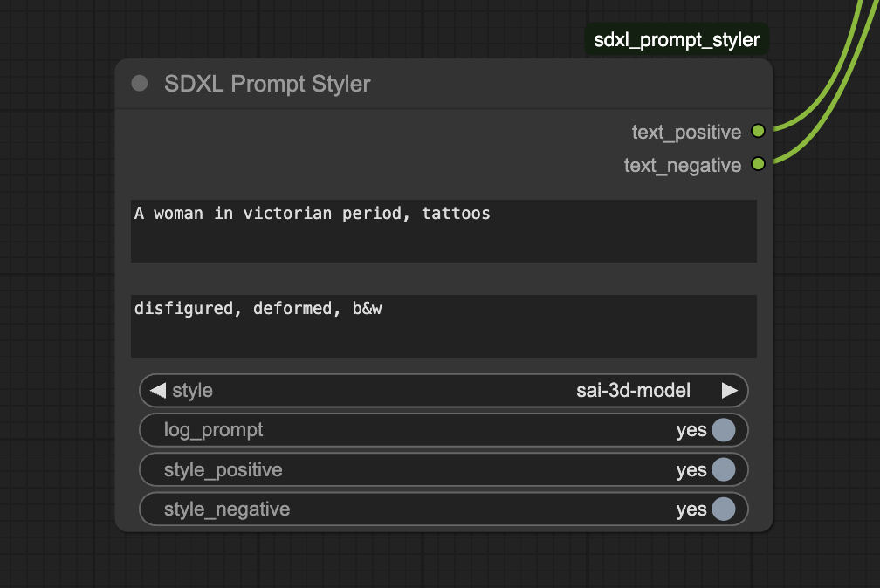Click the positive prompt text field
The image size is (880, 588).
coord(443,231)
